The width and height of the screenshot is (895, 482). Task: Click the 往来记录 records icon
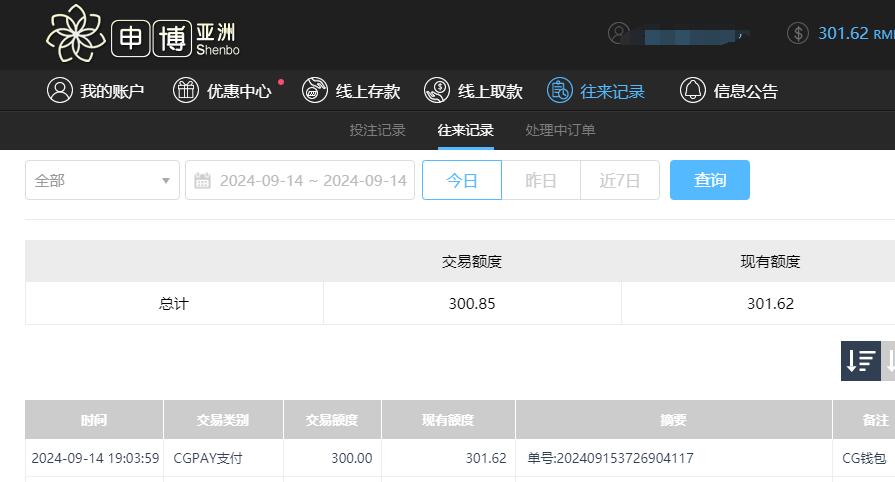(560, 90)
